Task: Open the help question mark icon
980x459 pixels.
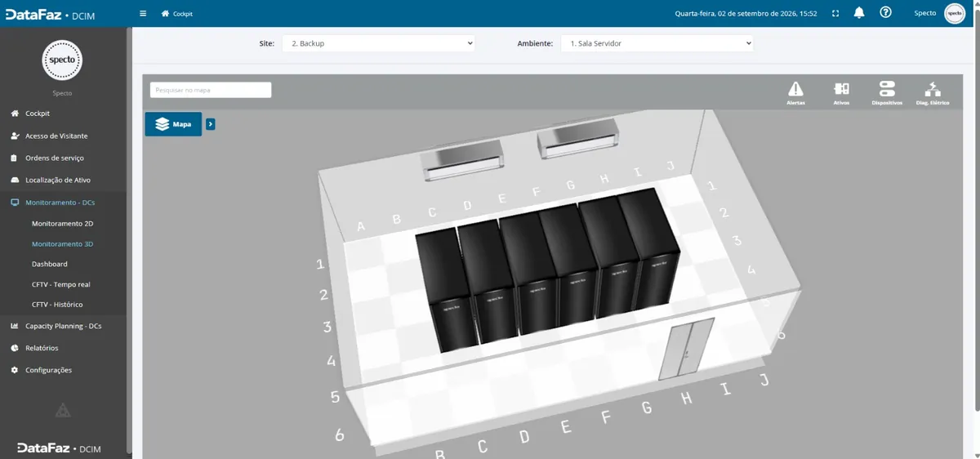Action: point(885,13)
